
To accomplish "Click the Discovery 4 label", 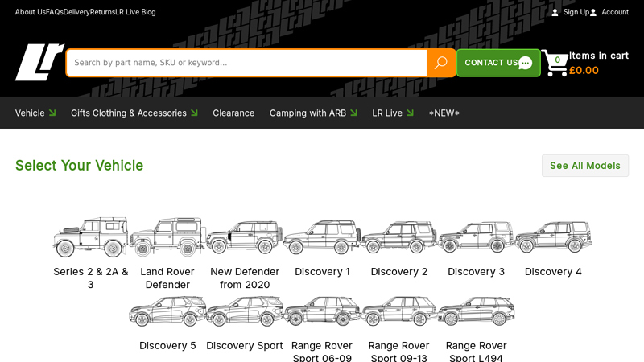I will pyautogui.click(x=553, y=272).
